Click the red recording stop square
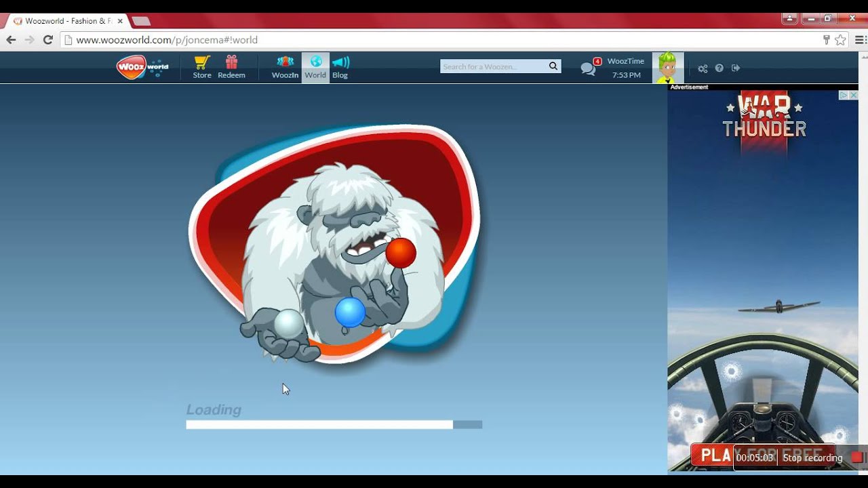This screenshot has width=868, height=488. point(857,458)
